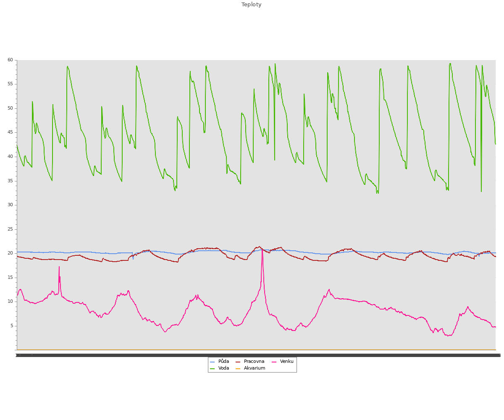Click the 25 y-axis label
This screenshot has width=504, height=420.
click(x=10, y=229)
